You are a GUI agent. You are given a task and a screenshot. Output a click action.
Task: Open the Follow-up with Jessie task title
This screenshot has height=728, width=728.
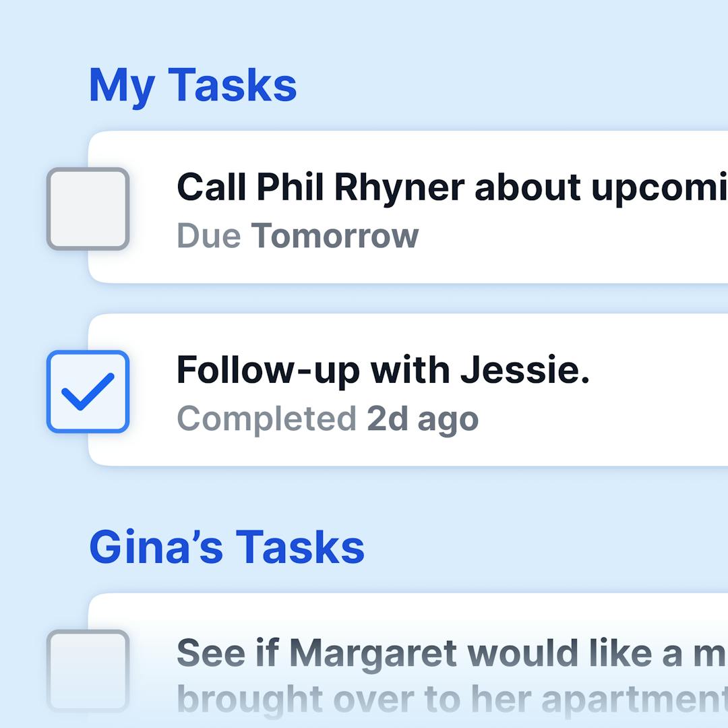point(383,370)
